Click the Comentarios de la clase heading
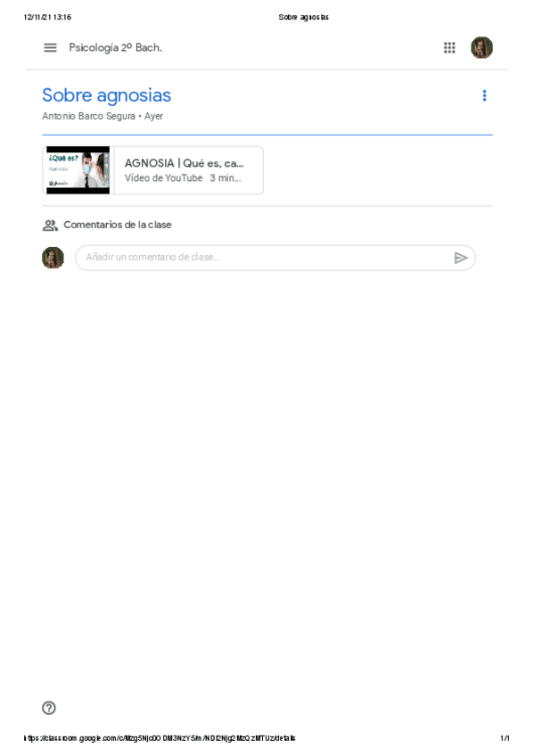This screenshot has height=756, width=534. [x=118, y=225]
